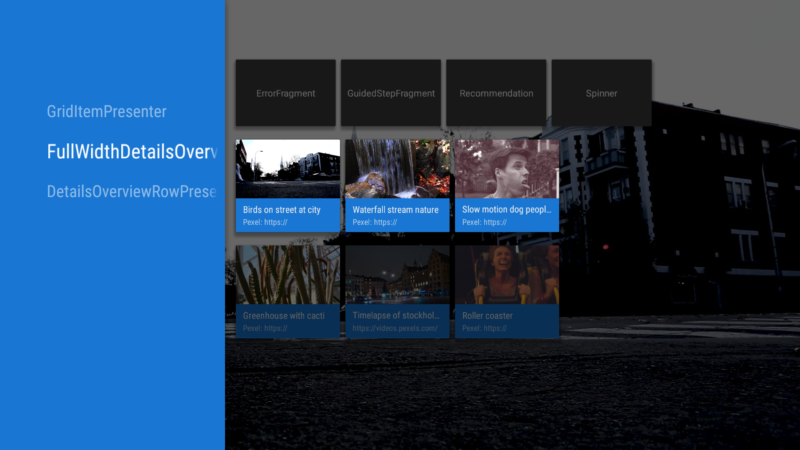
Task: Select the shirtless man video thumbnail image
Action: [x=507, y=169]
